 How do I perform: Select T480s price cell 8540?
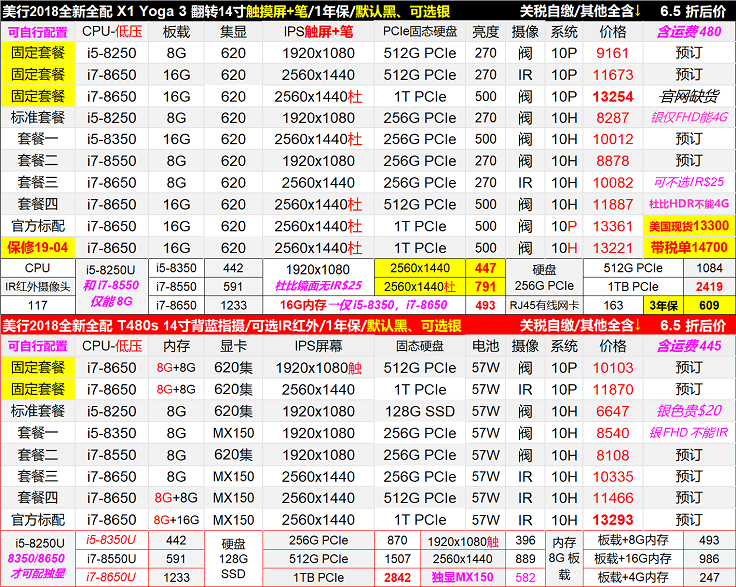coord(612,433)
